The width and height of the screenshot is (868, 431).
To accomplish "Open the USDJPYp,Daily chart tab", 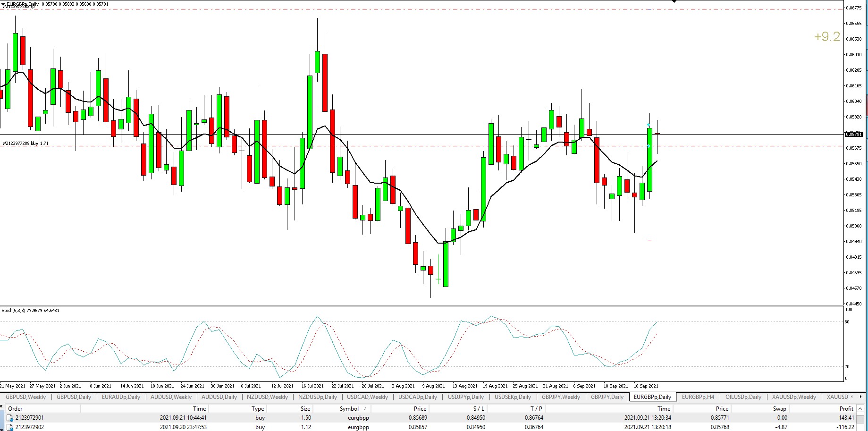I will [x=465, y=397].
